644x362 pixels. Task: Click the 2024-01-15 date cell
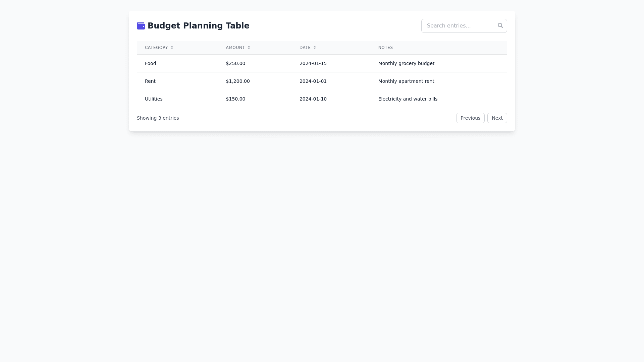point(313,63)
